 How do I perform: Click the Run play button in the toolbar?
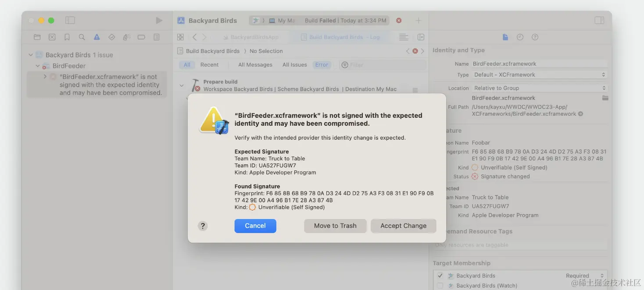[x=159, y=21]
